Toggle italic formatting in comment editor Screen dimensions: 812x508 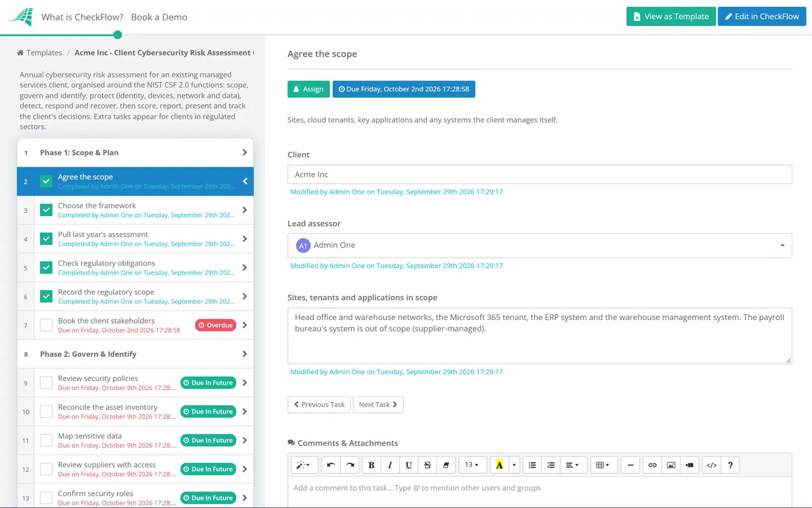tap(390, 465)
